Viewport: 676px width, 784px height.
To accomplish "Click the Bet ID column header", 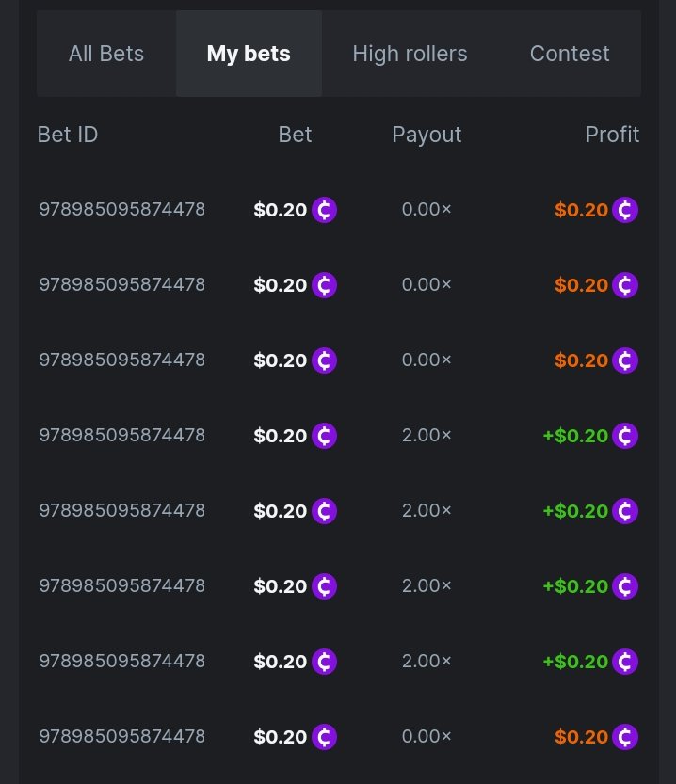I will pyautogui.click(x=68, y=135).
